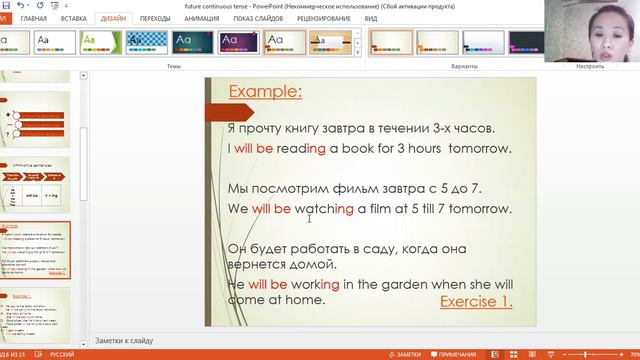Select the ДИЗАЙН ribbon tab
This screenshot has height=360, width=640.
[x=113, y=19]
